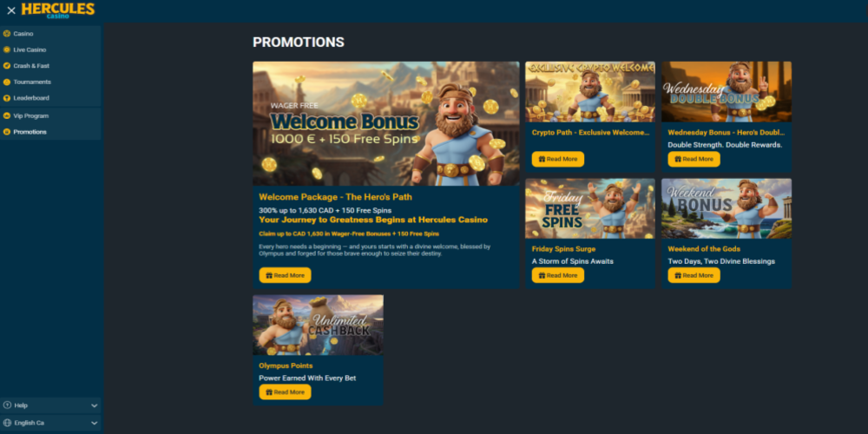This screenshot has height=434, width=868.
Task: Open the Unlimited Cashback banner image
Action: (x=319, y=325)
